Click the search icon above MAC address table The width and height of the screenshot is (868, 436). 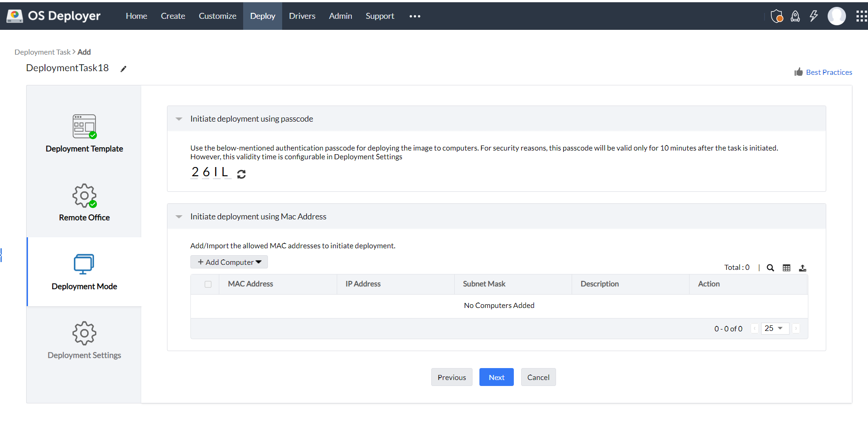pyautogui.click(x=770, y=268)
